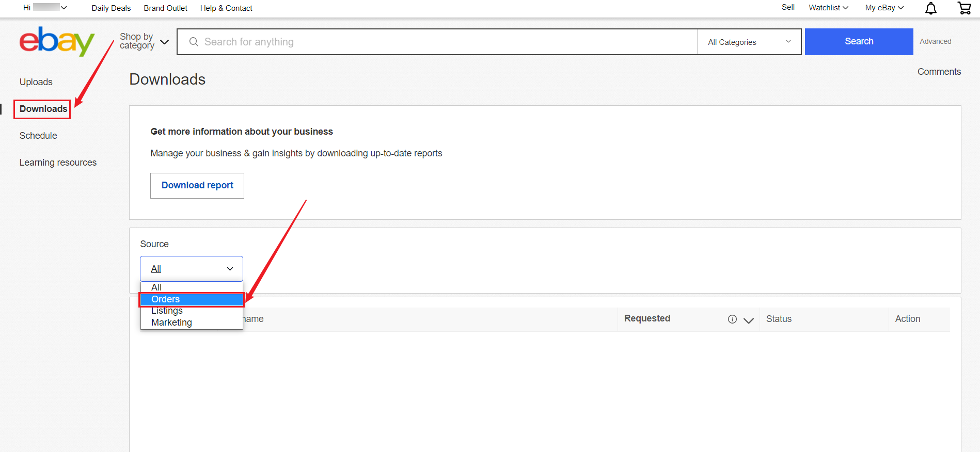This screenshot has width=980, height=452.
Task: Toggle sort chevron in Requested column
Action: tap(748, 320)
